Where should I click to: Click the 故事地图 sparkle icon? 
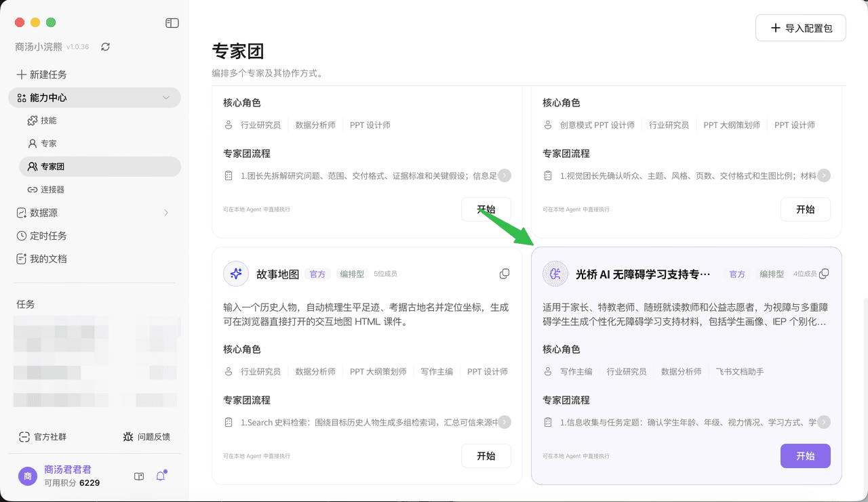point(236,274)
